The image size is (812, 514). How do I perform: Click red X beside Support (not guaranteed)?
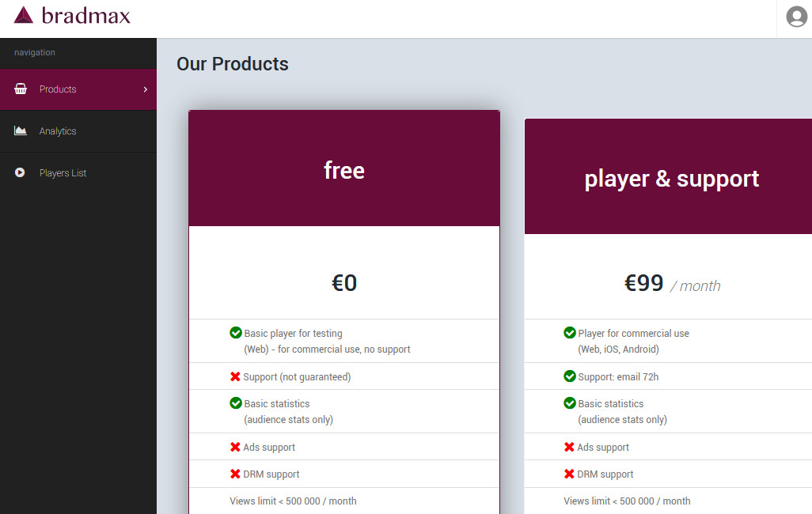[x=235, y=376]
